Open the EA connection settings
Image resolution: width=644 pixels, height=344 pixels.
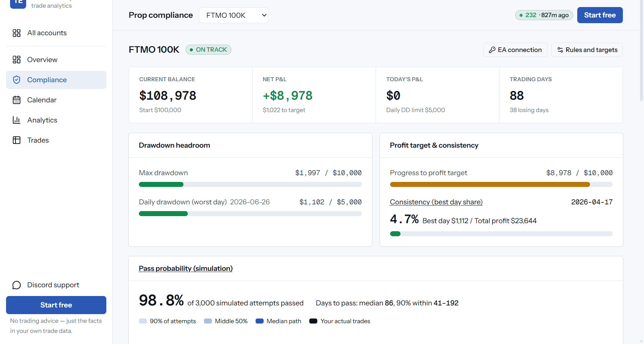(x=515, y=50)
